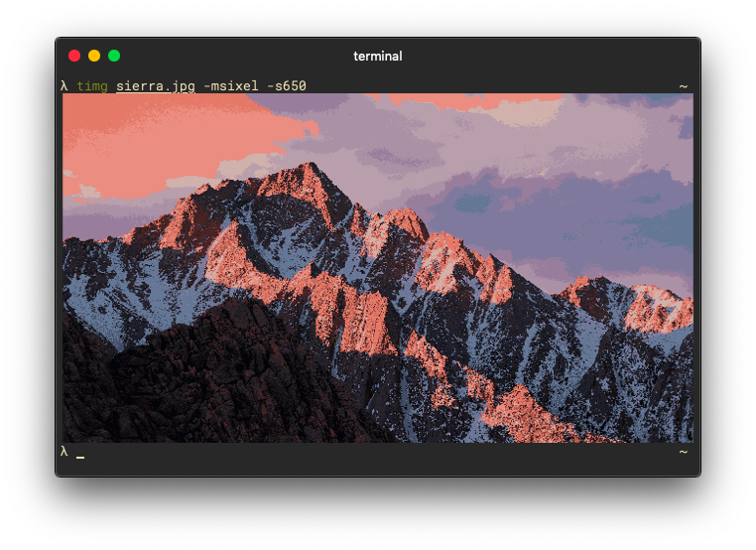Click the '-msixel' option text
The width and height of the screenshot is (756, 550).
click(x=230, y=86)
